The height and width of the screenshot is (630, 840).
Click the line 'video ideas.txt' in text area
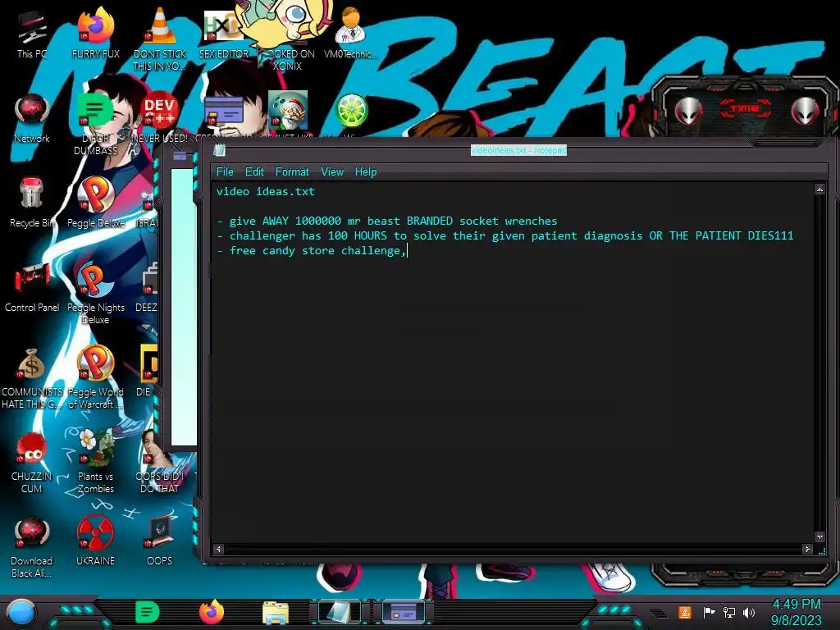pyautogui.click(x=266, y=191)
